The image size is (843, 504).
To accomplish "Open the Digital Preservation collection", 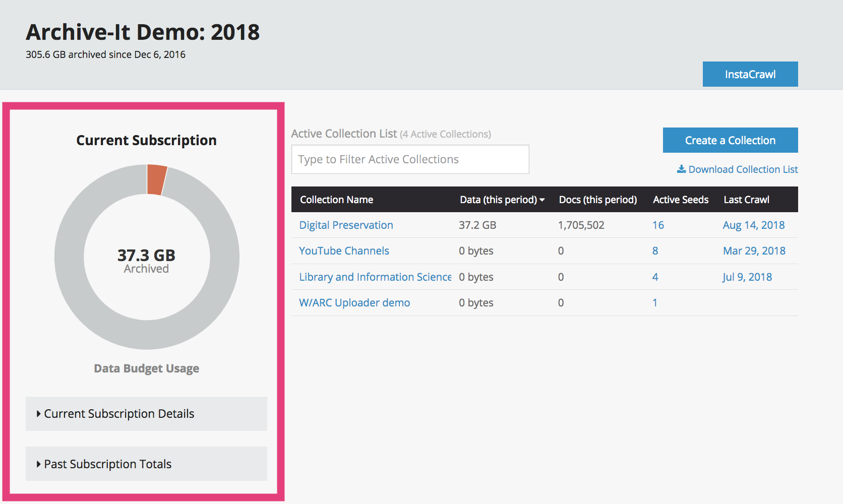I will pos(346,225).
